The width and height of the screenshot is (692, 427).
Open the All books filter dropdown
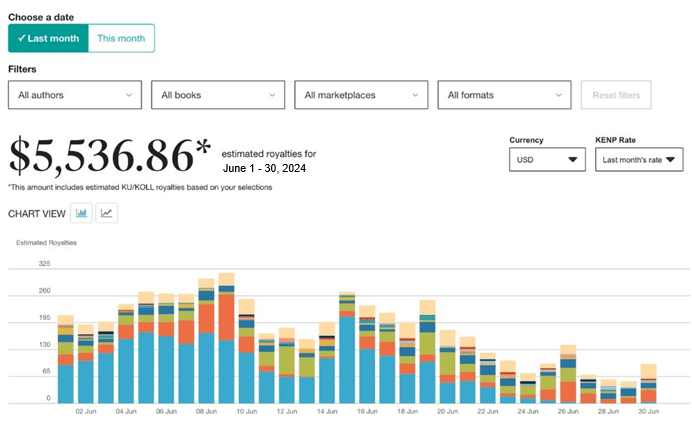click(218, 95)
